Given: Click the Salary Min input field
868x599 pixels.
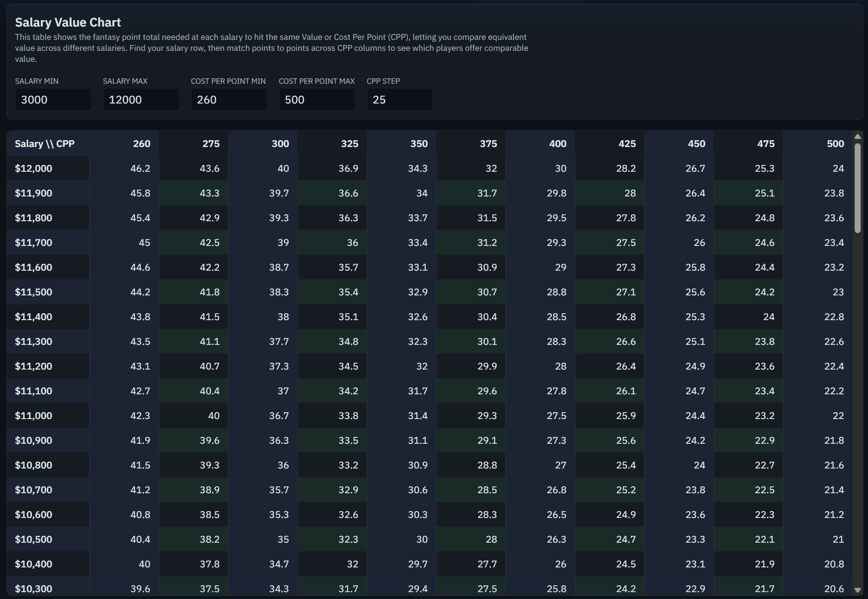Looking at the screenshot, I should [x=53, y=99].
